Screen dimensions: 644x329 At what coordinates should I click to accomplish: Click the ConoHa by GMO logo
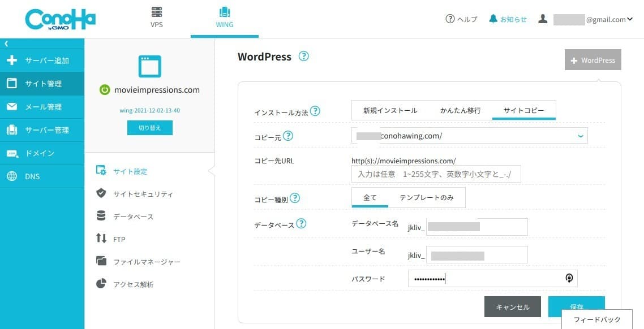pyautogui.click(x=60, y=19)
